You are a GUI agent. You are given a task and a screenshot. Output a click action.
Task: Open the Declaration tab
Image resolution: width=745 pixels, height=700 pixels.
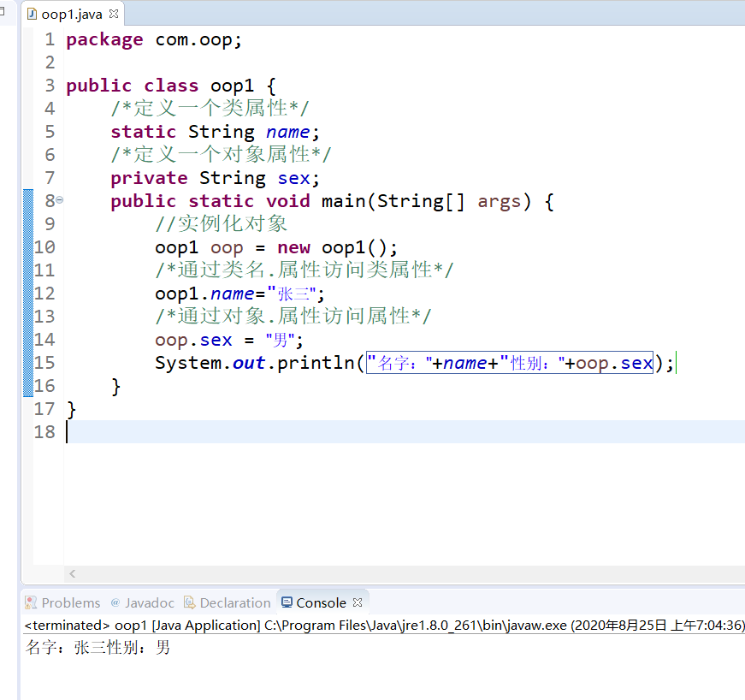[228, 602]
